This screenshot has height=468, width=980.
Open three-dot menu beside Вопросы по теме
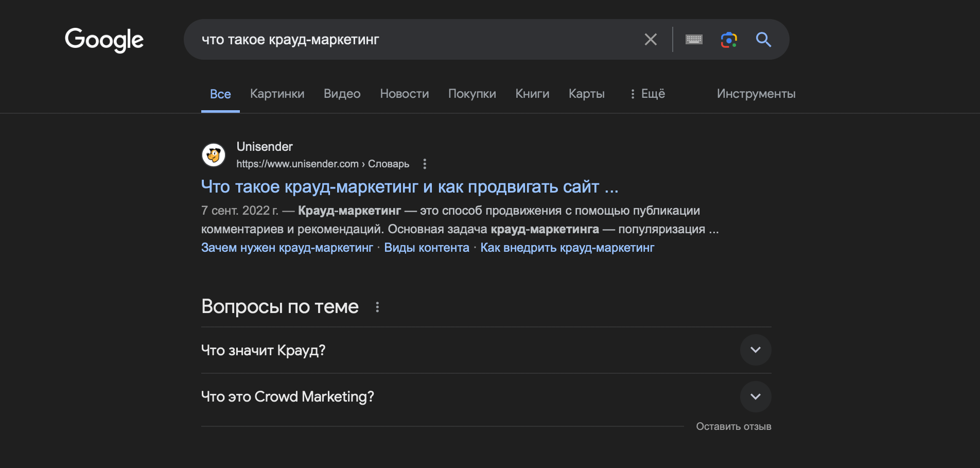[377, 307]
